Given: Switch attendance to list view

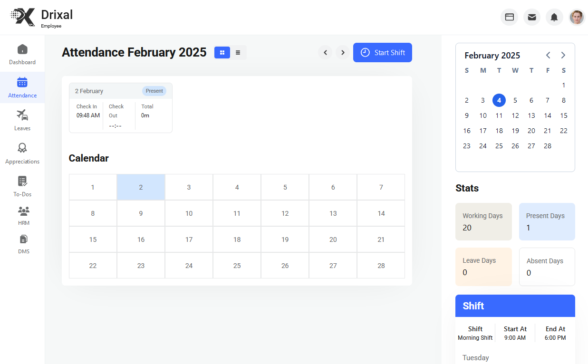Looking at the screenshot, I should click(238, 52).
